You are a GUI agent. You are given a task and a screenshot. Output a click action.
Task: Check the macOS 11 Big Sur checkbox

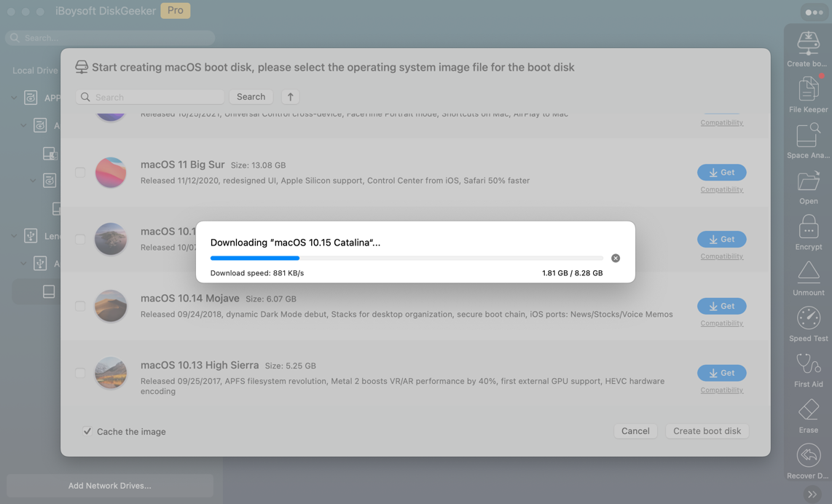(80, 173)
